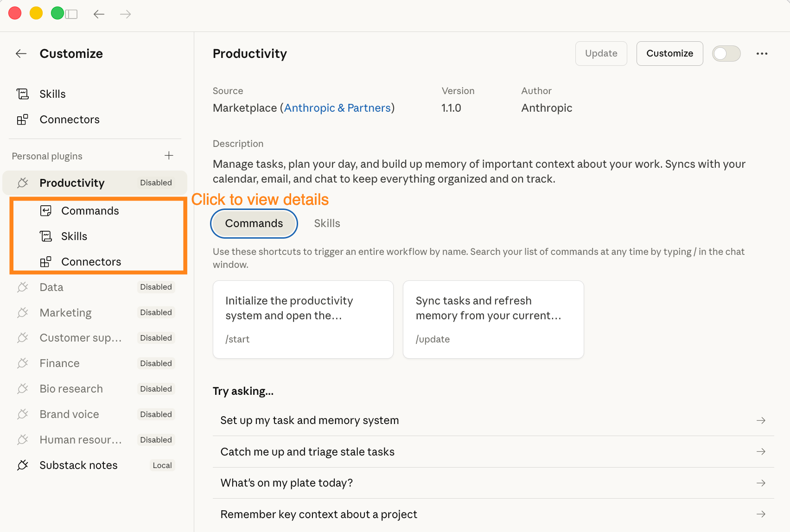Select the Bio research plugin row
This screenshot has width=790, height=532.
pyautogui.click(x=95, y=389)
